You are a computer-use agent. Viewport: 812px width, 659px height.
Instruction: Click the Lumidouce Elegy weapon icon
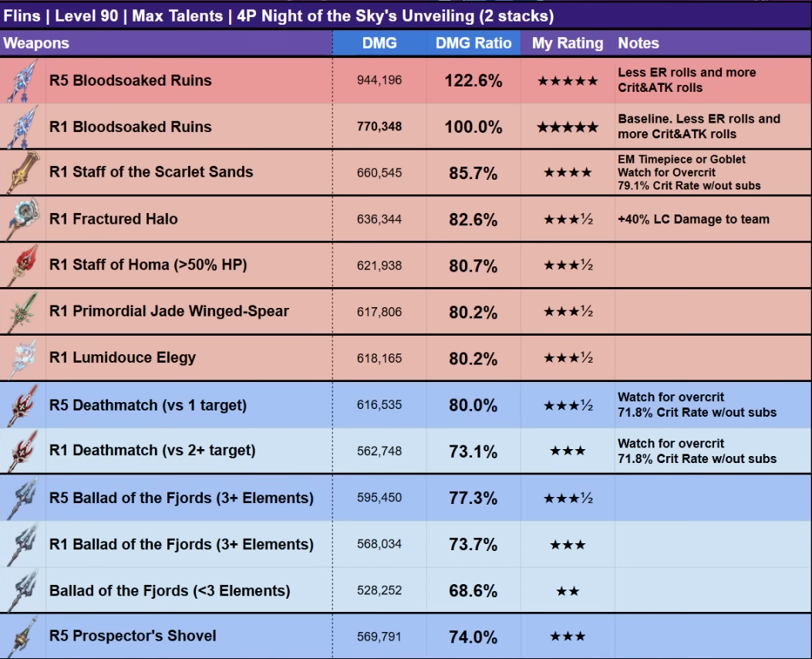point(23,358)
